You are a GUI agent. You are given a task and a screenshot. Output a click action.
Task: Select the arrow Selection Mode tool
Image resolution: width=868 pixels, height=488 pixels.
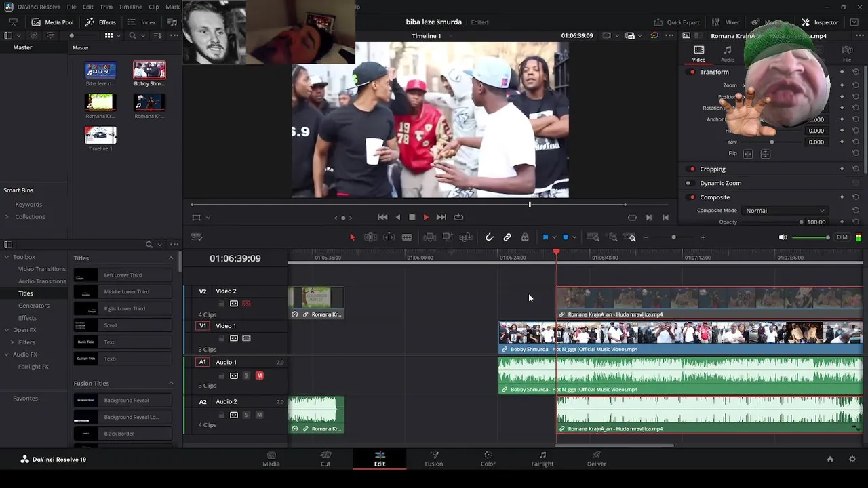click(x=352, y=237)
